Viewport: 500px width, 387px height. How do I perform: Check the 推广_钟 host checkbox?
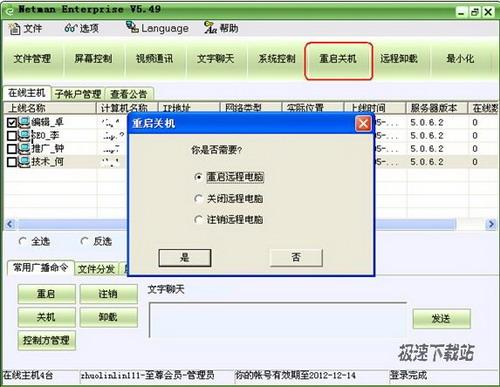pos(12,149)
